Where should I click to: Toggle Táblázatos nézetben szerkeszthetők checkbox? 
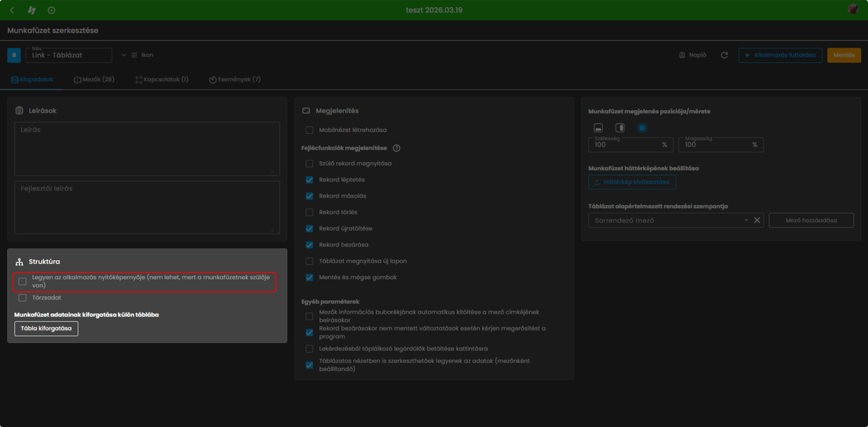(x=309, y=365)
